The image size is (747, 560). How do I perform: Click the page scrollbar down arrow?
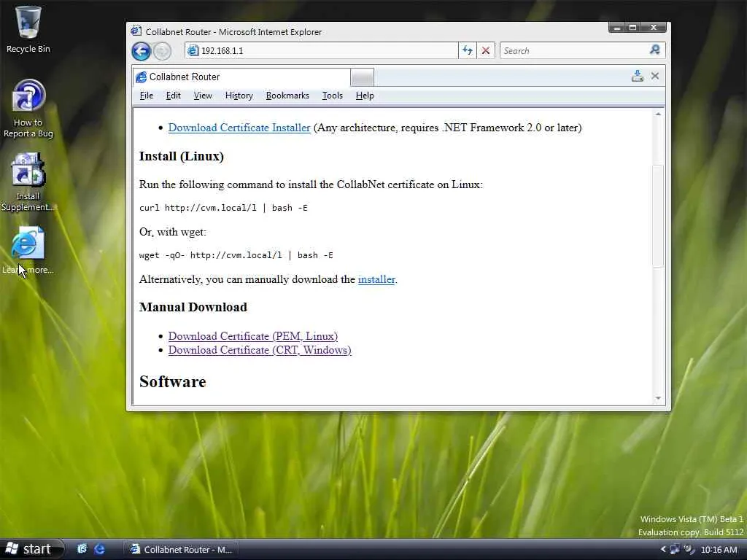[658, 398]
